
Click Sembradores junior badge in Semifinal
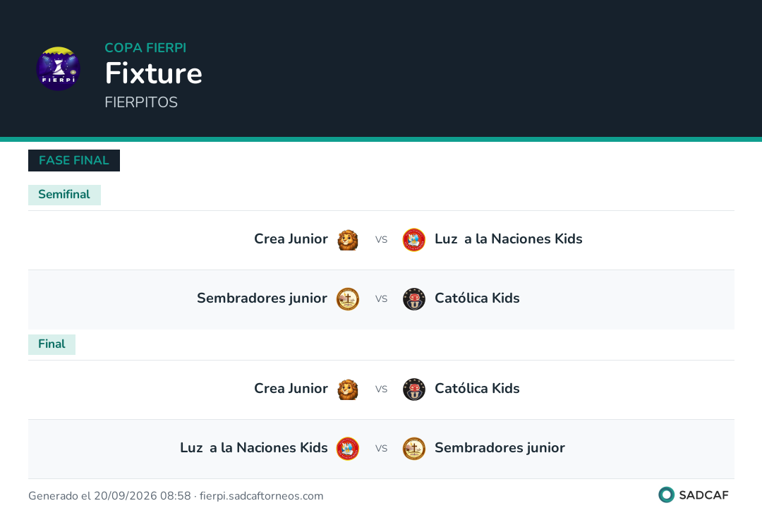click(347, 298)
